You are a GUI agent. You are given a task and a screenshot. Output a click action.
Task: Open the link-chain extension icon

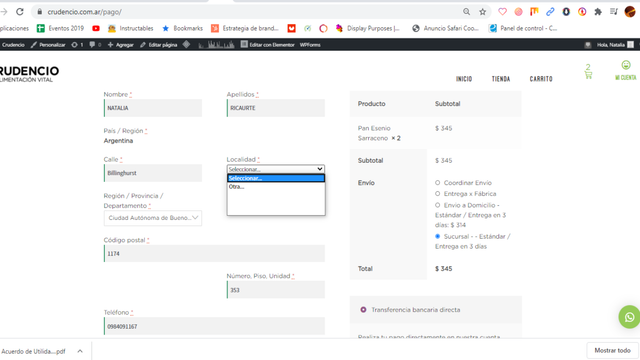click(550, 12)
